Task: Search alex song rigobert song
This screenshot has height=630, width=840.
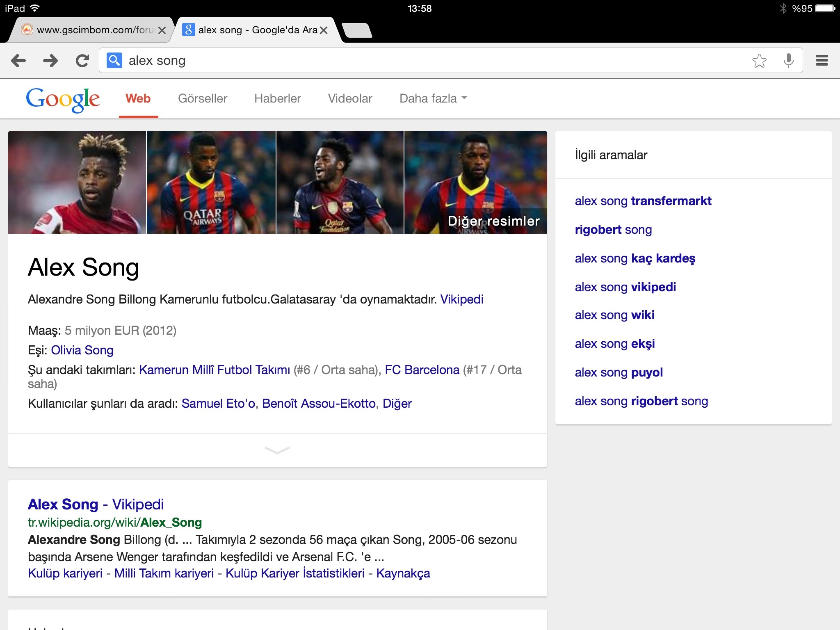Action: point(641,401)
